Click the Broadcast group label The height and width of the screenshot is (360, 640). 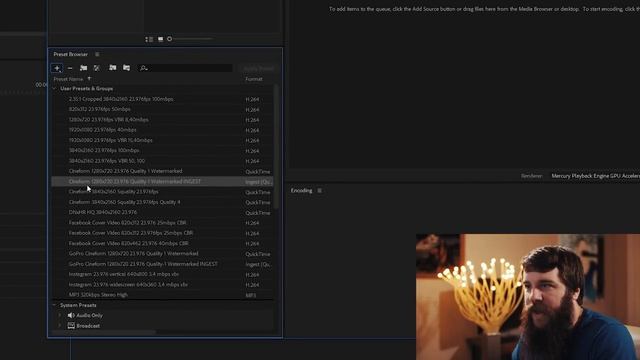(x=88, y=326)
